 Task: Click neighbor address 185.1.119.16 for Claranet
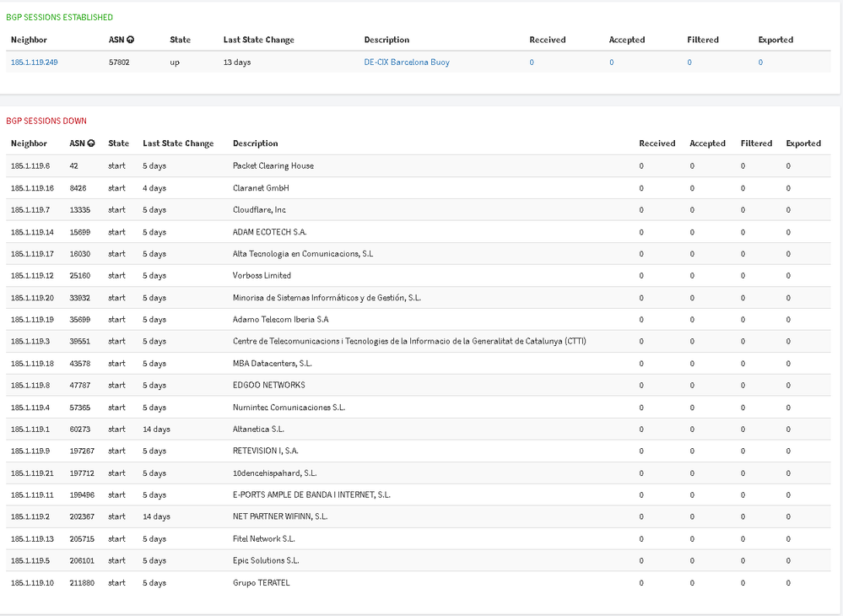click(32, 188)
